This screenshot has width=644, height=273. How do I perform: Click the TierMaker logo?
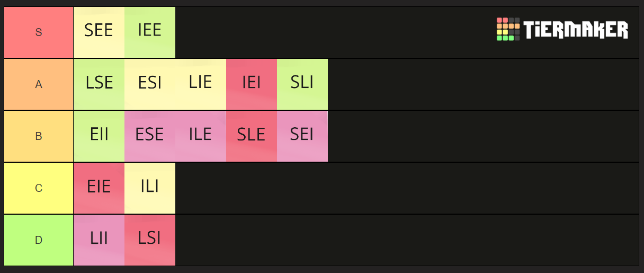[562, 29]
